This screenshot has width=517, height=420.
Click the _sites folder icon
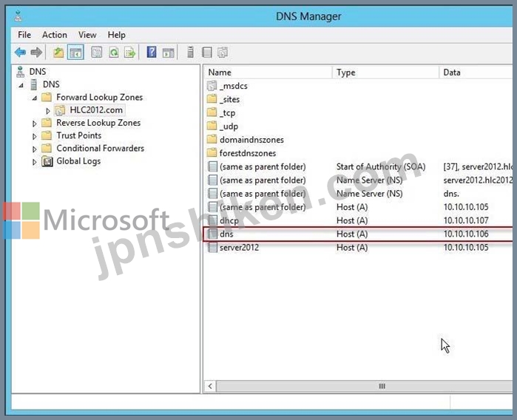[212, 99]
